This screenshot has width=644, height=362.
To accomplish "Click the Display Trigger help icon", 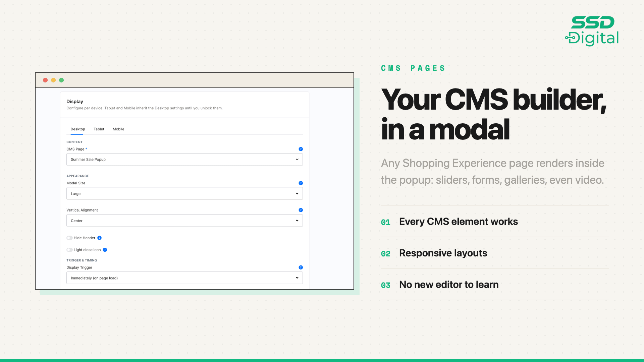I will [x=301, y=267].
